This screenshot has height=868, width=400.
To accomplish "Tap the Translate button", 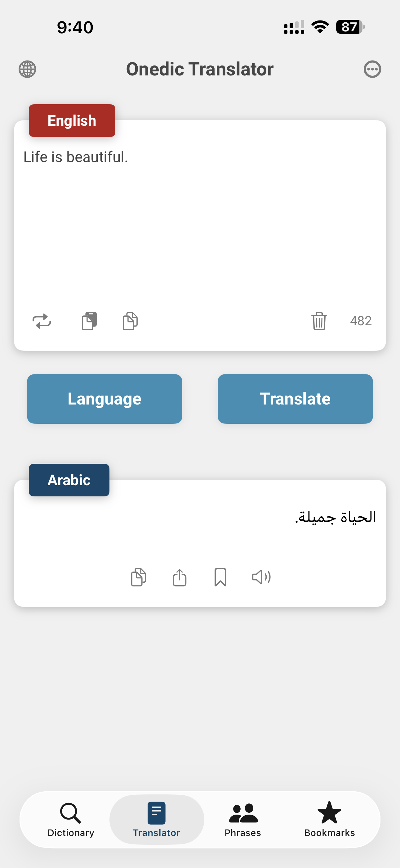I will 295,399.
